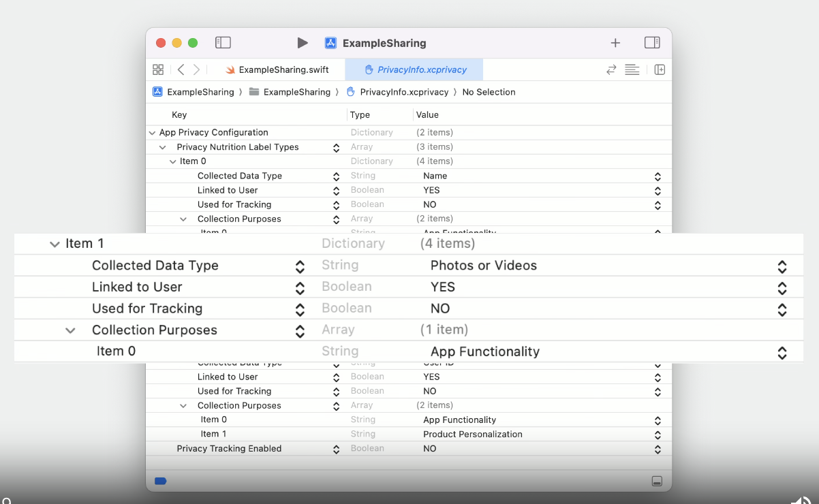This screenshot has height=504, width=819.
Task: Toggle the inspector panel on the right
Action: pos(652,43)
